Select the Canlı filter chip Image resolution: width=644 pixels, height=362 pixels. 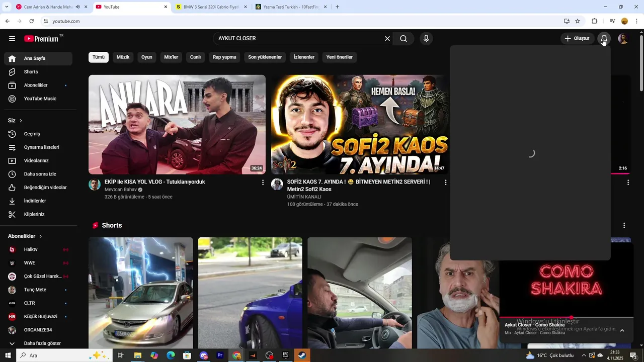coord(195,57)
